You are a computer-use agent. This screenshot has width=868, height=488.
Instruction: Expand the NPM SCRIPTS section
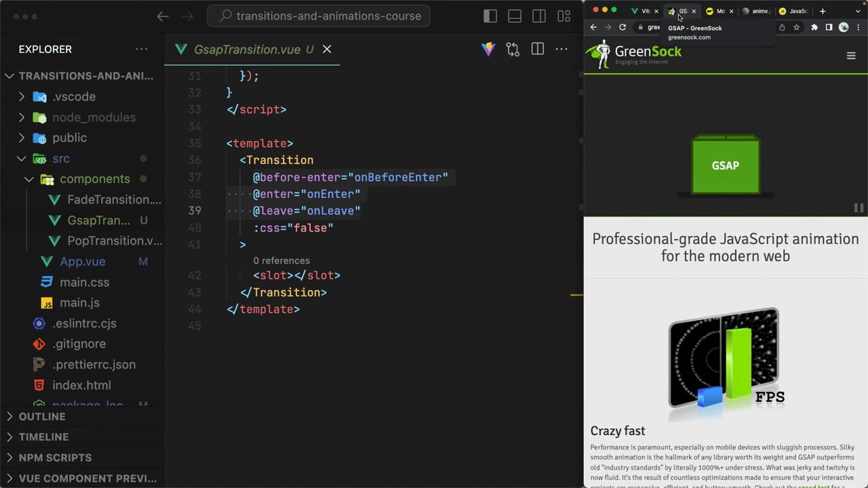coord(82,457)
